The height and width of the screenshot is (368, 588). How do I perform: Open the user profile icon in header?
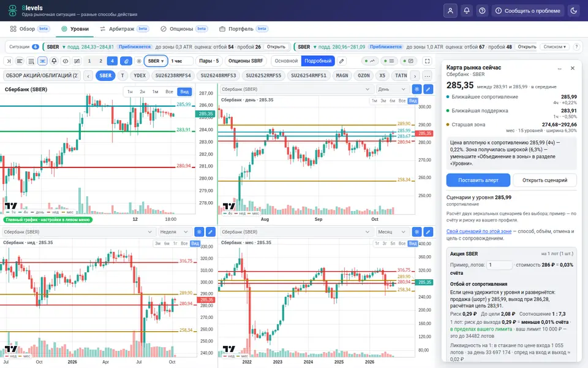tap(450, 10)
